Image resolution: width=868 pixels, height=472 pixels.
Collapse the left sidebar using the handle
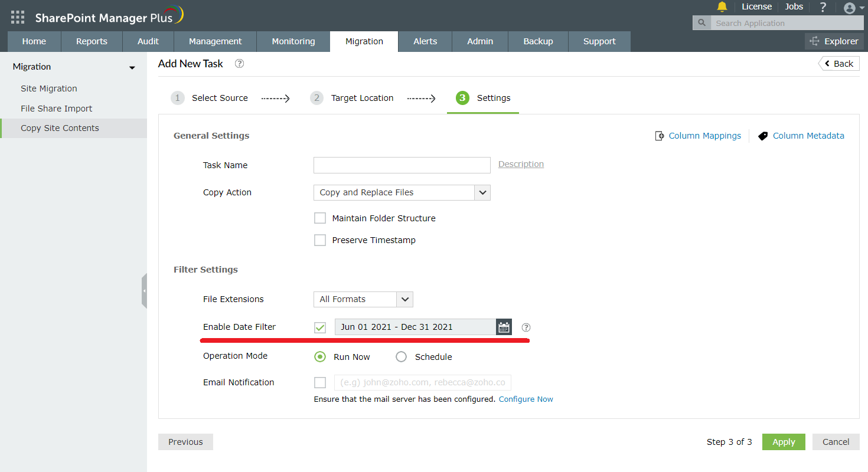coord(144,291)
